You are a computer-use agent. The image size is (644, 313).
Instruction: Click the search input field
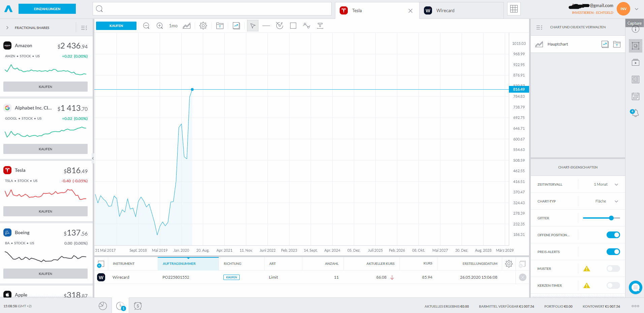[x=212, y=9]
